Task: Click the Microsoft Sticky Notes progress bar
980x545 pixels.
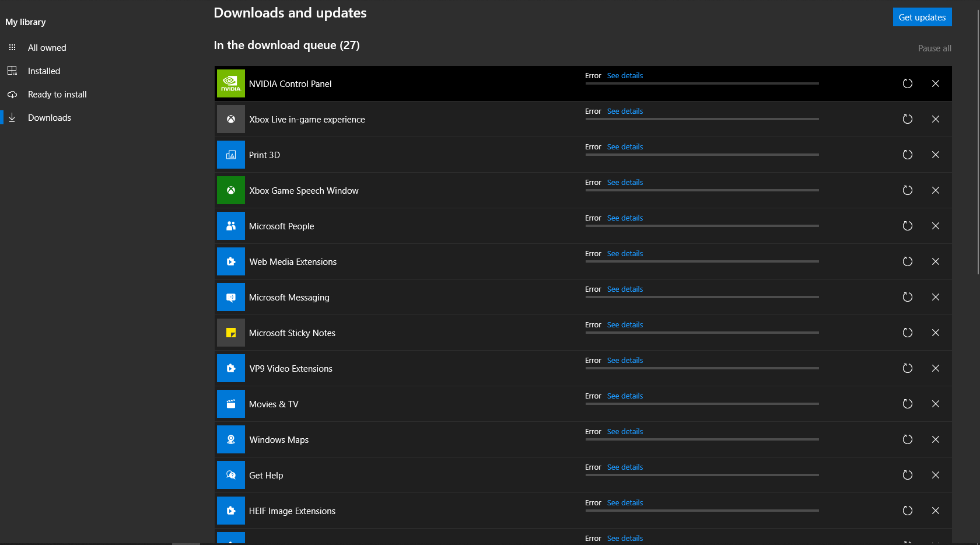Action: [702, 333]
